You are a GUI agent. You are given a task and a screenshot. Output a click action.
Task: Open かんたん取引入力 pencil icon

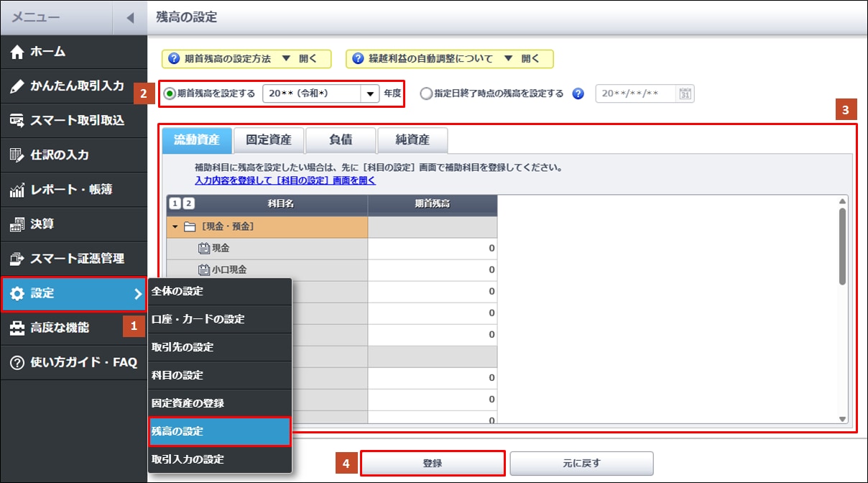(x=18, y=86)
